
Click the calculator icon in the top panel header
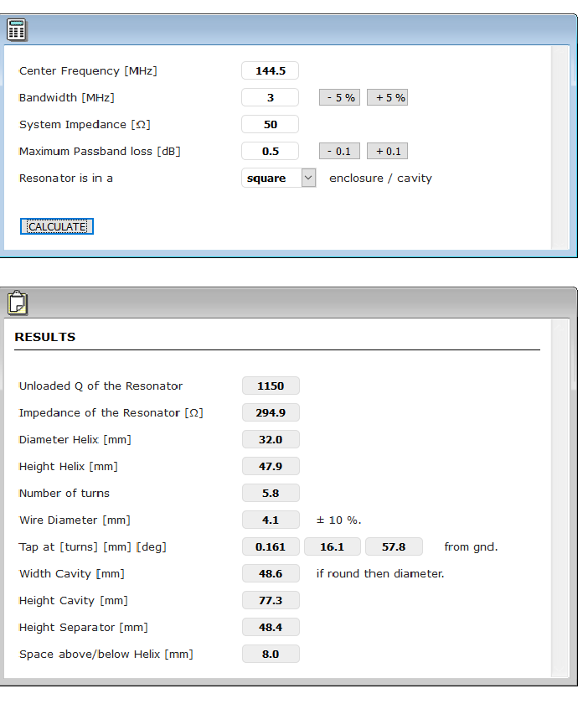16,30
